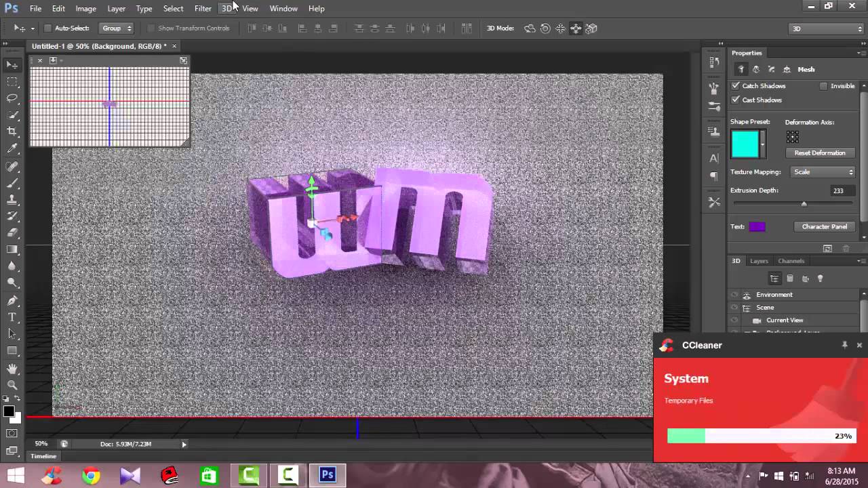Select the Hand tool

pyautogui.click(x=12, y=368)
